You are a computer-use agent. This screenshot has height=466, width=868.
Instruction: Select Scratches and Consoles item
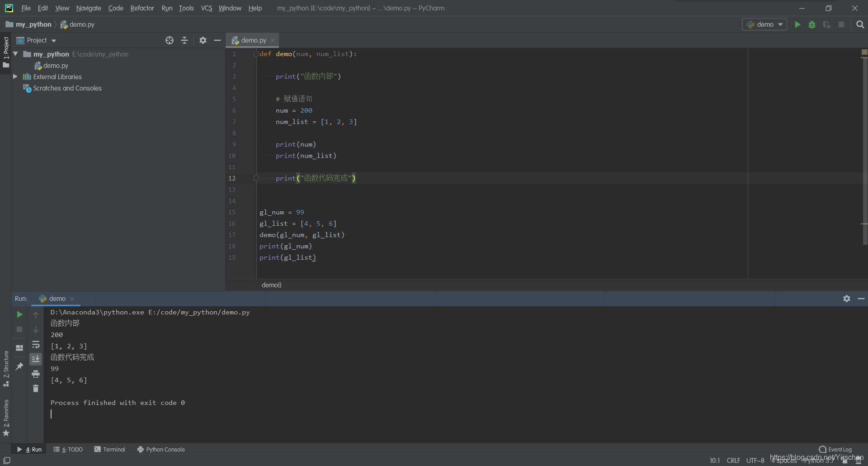coord(62,88)
